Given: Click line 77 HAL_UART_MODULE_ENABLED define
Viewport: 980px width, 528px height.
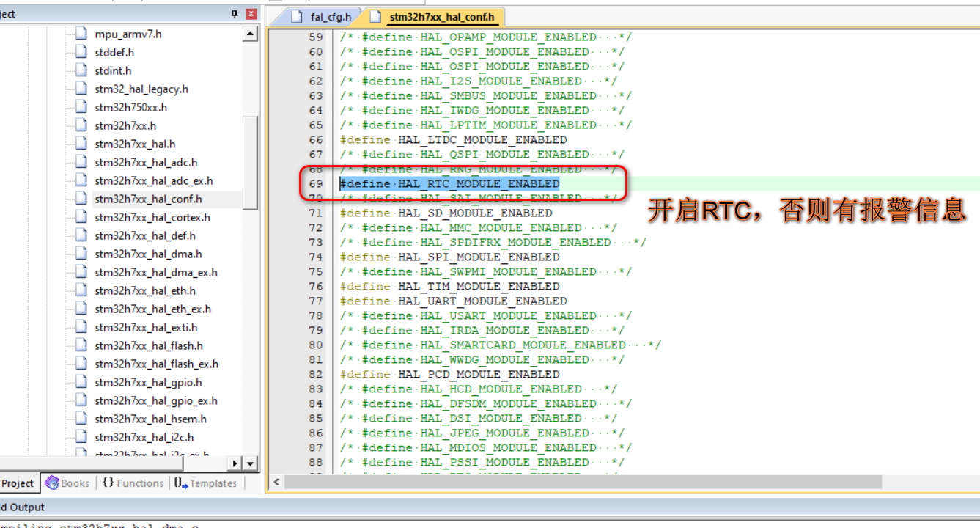Looking at the screenshot, I should [x=453, y=301].
